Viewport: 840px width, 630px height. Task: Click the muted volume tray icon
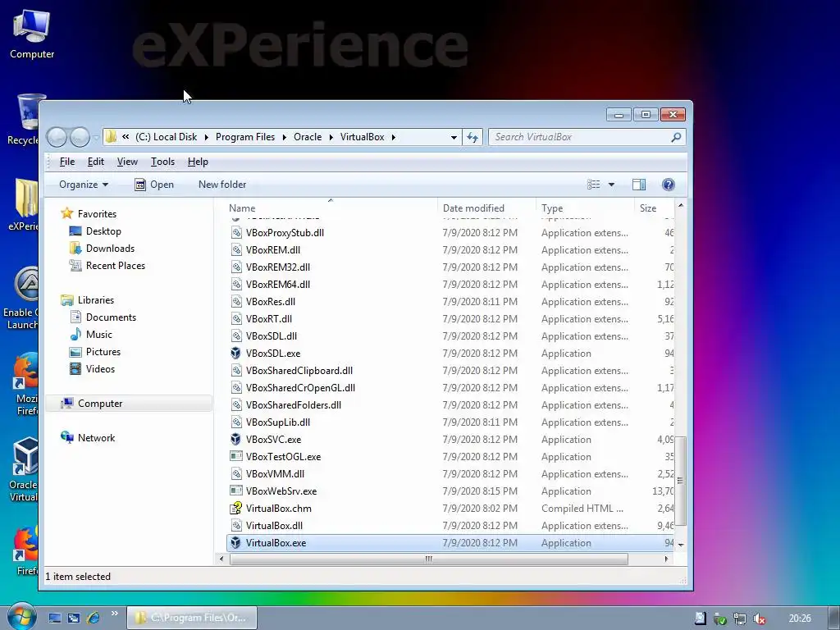coord(759,619)
